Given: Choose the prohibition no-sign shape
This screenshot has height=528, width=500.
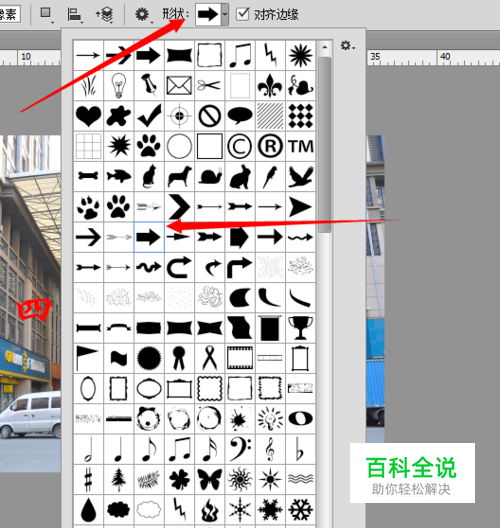Looking at the screenshot, I should [x=209, y=116].
